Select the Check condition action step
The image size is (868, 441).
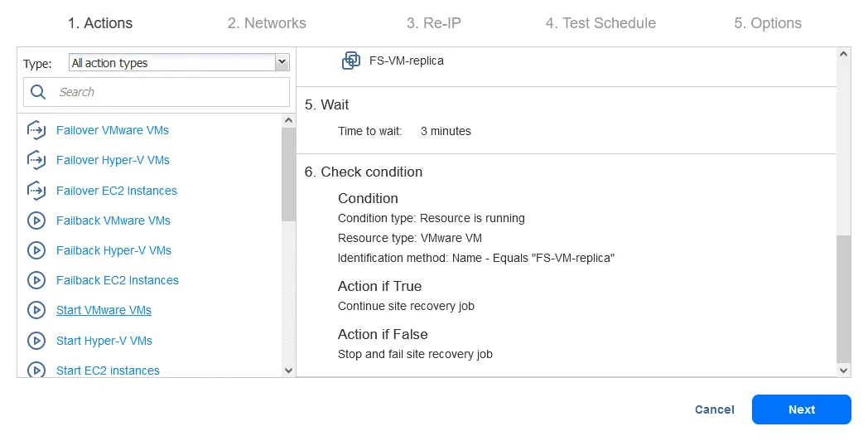pos(364,172)
